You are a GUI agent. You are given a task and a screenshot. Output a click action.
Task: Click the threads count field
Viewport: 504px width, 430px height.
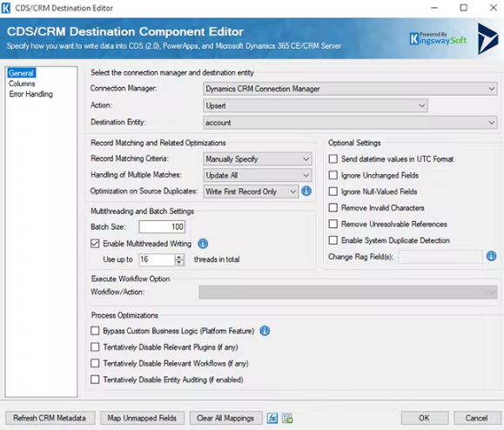158,259
